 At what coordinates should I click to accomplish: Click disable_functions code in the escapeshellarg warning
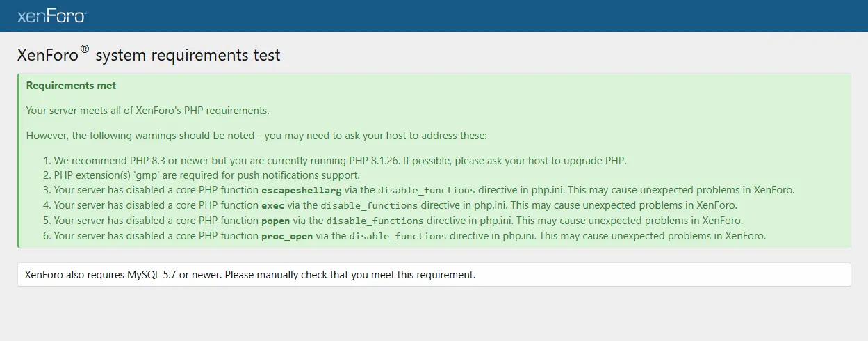[426, 190]
